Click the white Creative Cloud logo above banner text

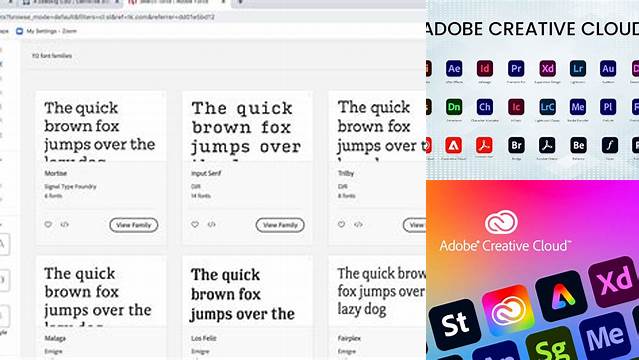(501, 223)
